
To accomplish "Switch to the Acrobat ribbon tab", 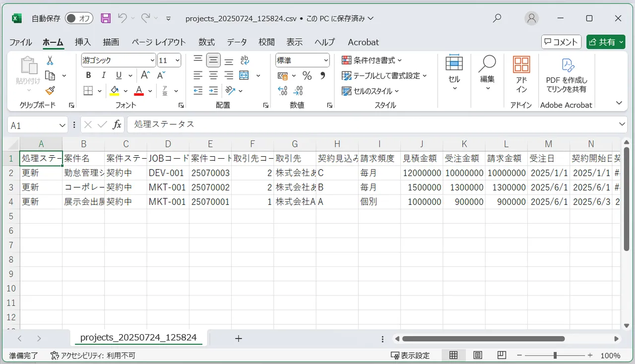I will click(363, 42).
